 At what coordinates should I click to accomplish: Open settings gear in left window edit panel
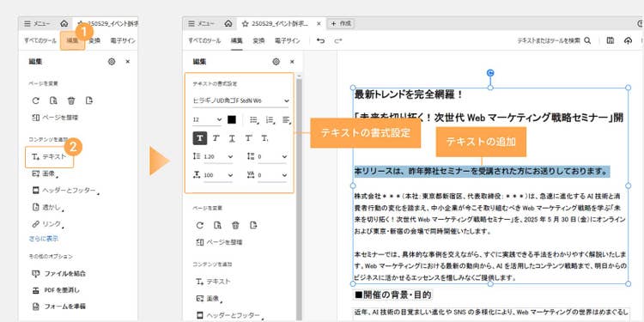click(x=112, y=62)
